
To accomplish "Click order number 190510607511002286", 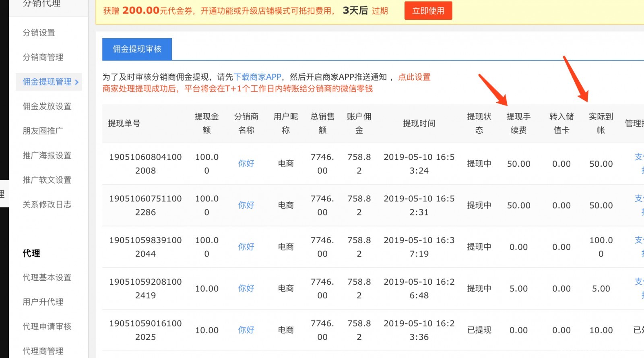I will (145, 205).
